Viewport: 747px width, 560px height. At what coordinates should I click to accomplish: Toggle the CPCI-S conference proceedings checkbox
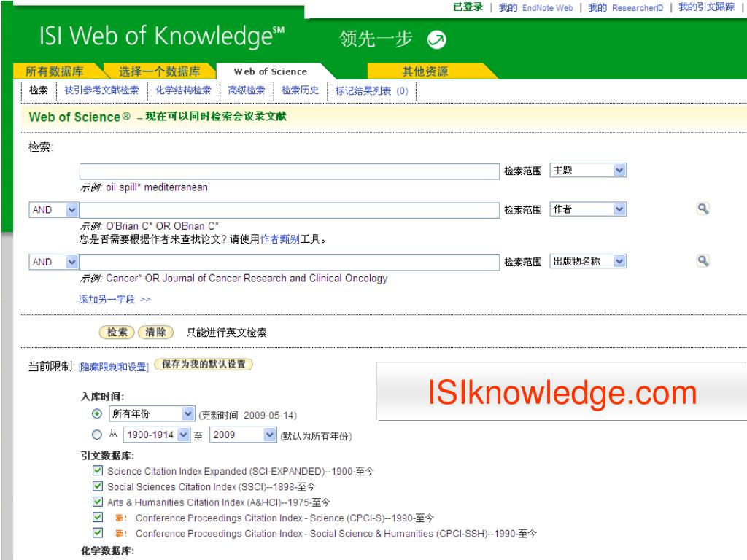98,518
